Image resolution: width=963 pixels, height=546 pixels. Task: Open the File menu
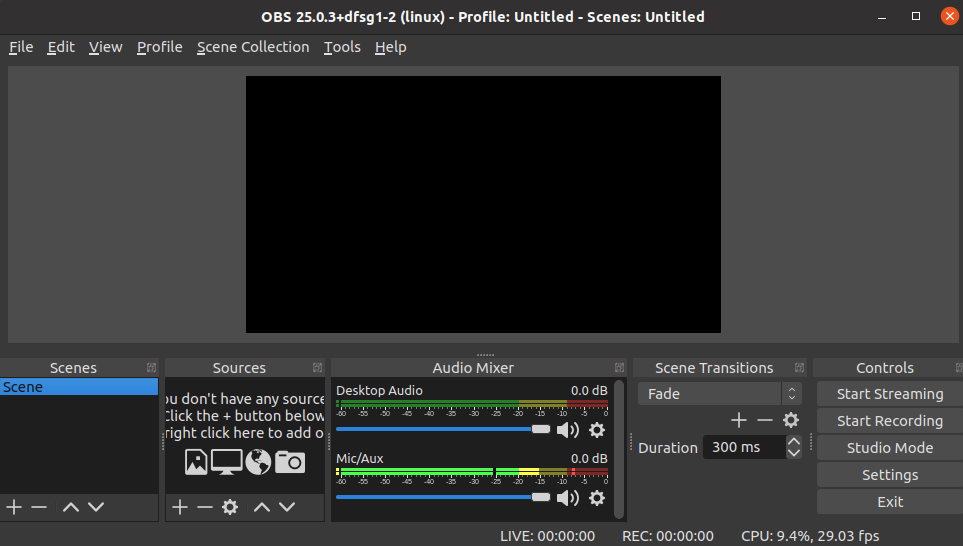point(21,47)
